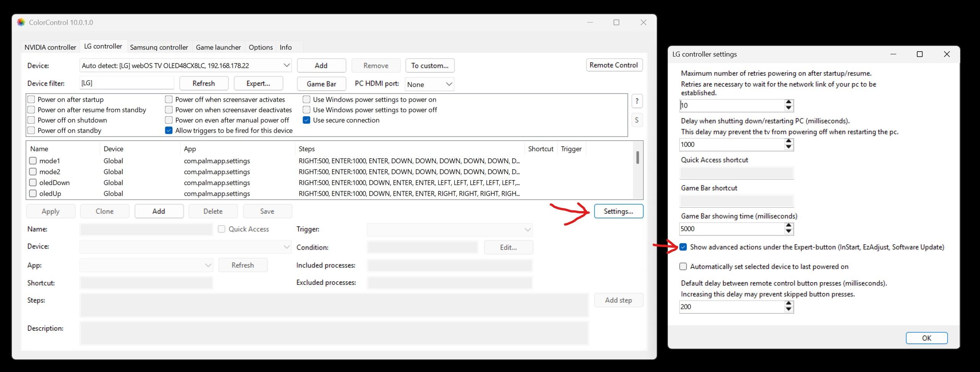The image size is (980, 372).
Task: Confirm settings with the OK button
Action: (x=926, y=338)
